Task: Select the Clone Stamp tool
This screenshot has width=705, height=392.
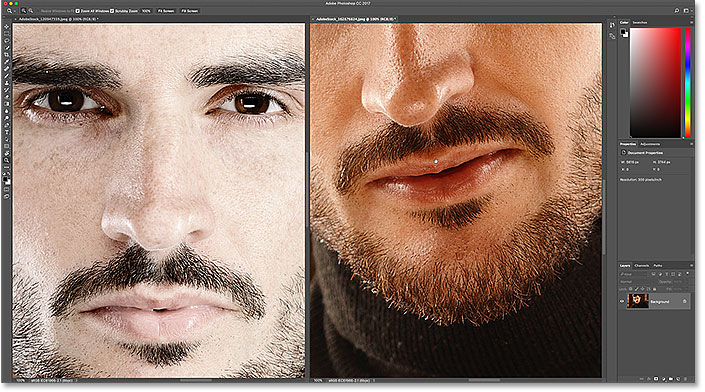Action: [6, 82]
